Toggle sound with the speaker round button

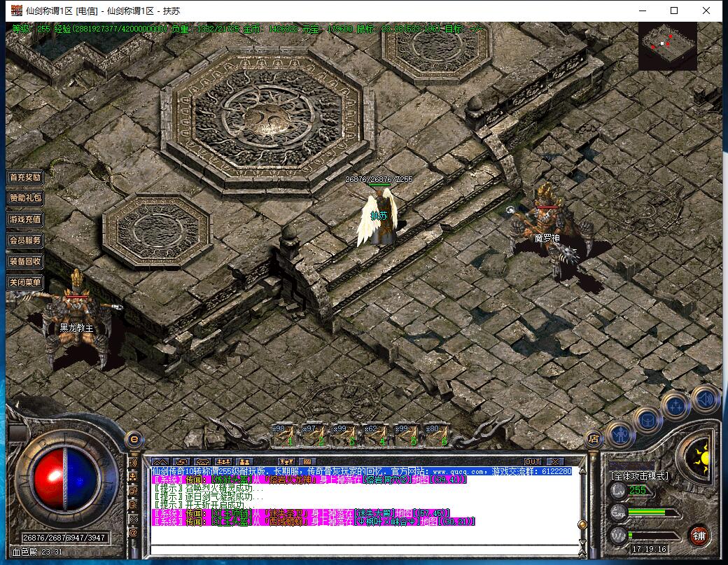coord(705,398)
